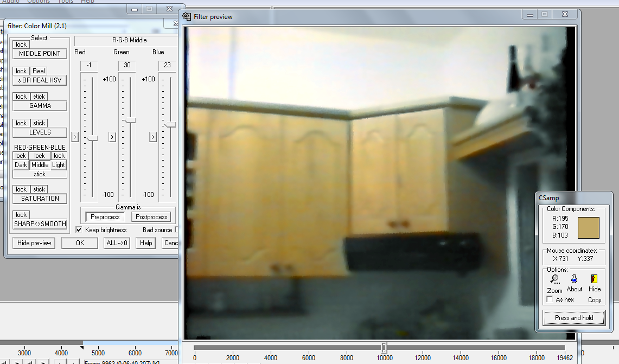
Task: Choose the Middle RGB range
Action: point(40,165)
